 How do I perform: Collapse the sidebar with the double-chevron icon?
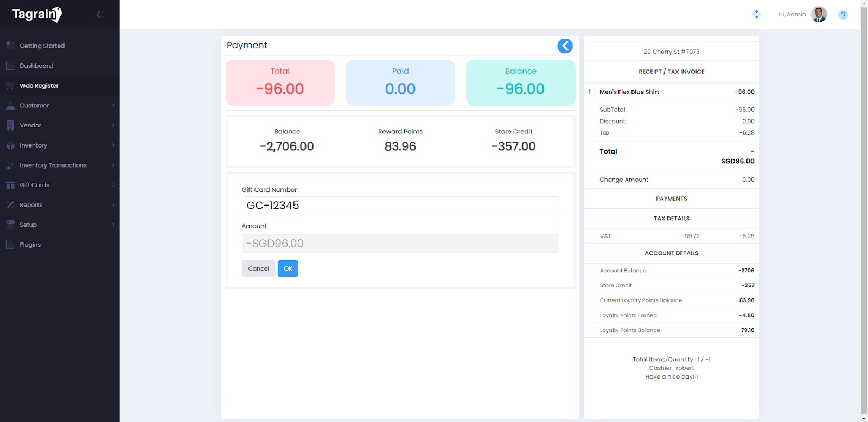pyautogui.click(x=99, y=15)
